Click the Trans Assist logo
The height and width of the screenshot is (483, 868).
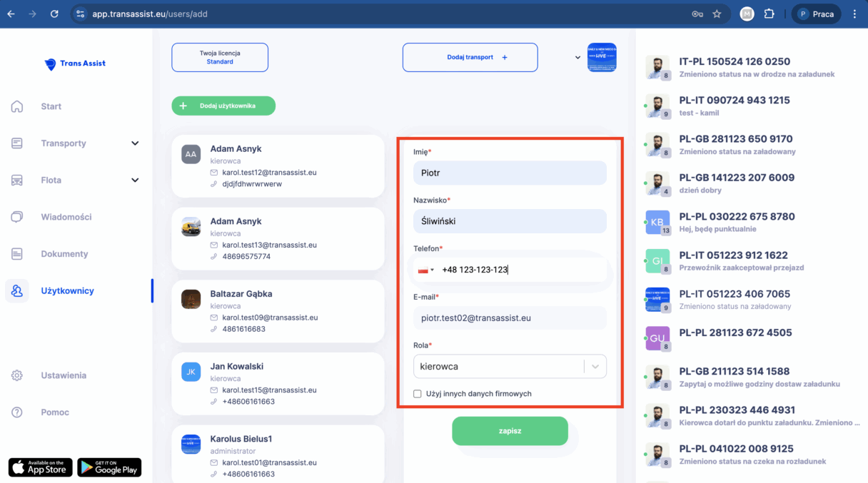click(75, 63)
